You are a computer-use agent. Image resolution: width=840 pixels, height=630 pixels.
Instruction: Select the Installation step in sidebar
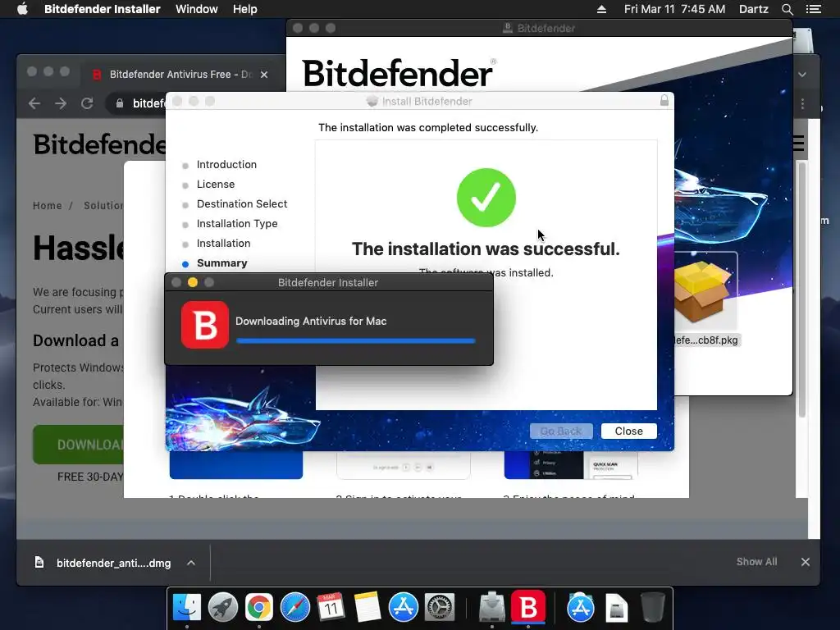point(223,243)
